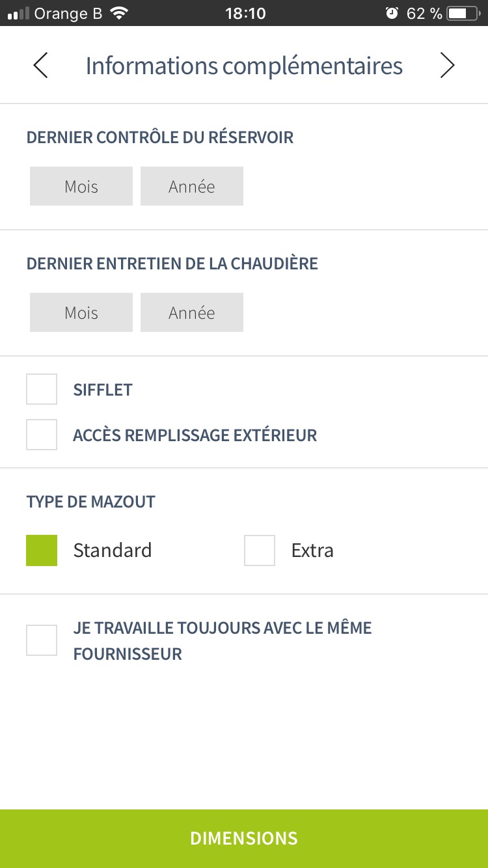The image size is (488, 868).
Task: Check Accès remplissage extérieur box
Action: [x=42, y=435]
